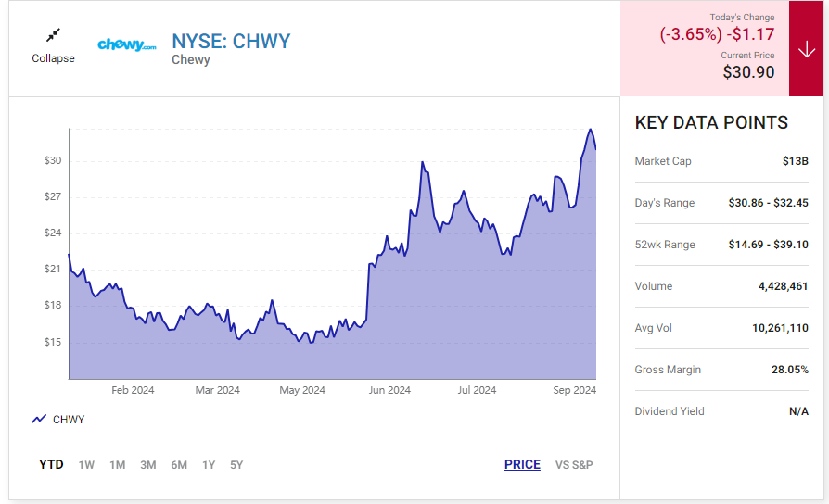Click the Current Price $30.90 value
Viewport: 829px width, 504px height.
748,72
